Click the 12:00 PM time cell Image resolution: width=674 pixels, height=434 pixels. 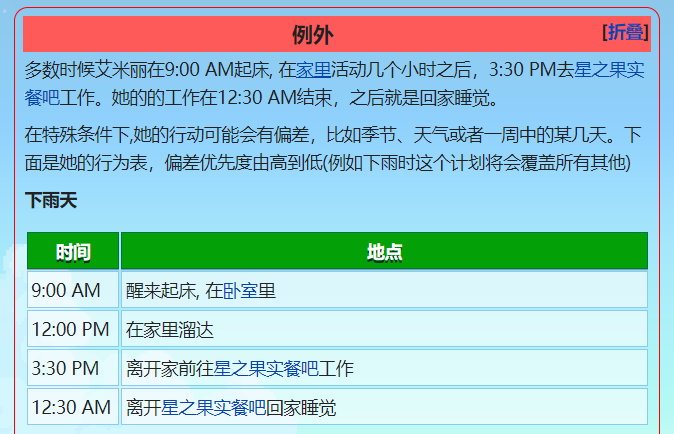70,329
